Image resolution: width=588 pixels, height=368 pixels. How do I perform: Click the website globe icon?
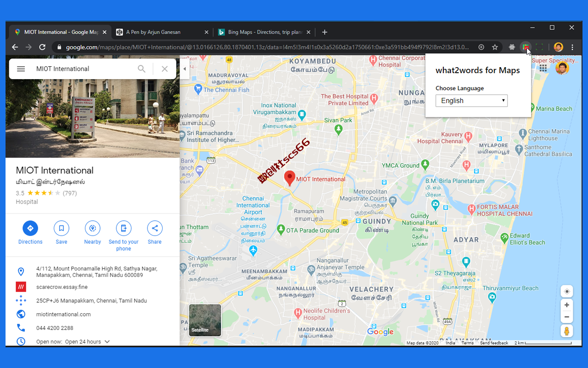pyautogui.click(x=21, y=314)
